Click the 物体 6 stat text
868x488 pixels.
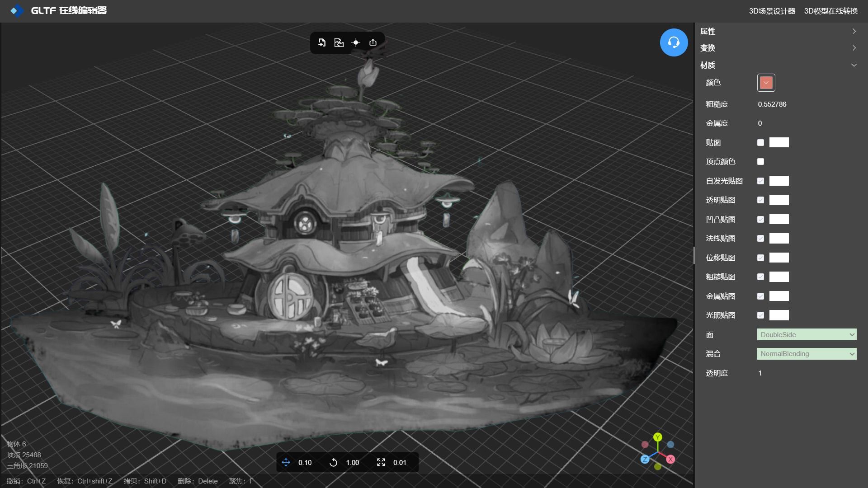point(16,444)
